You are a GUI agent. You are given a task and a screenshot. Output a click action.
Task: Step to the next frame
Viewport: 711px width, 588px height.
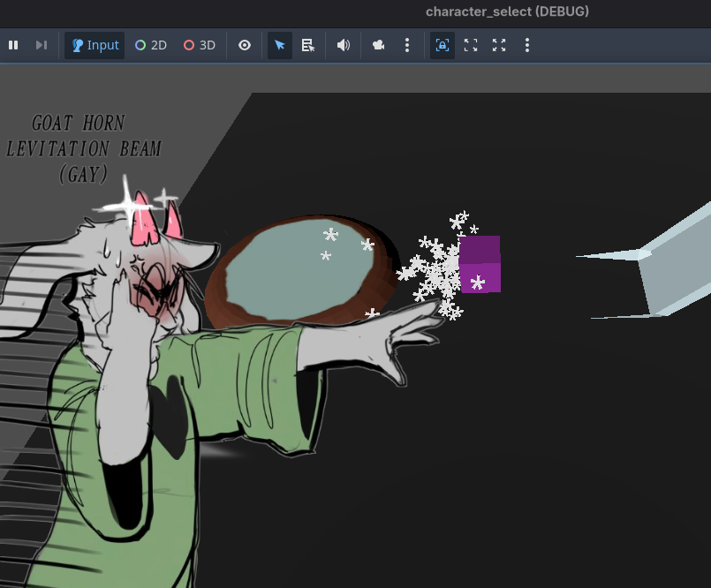42,45
